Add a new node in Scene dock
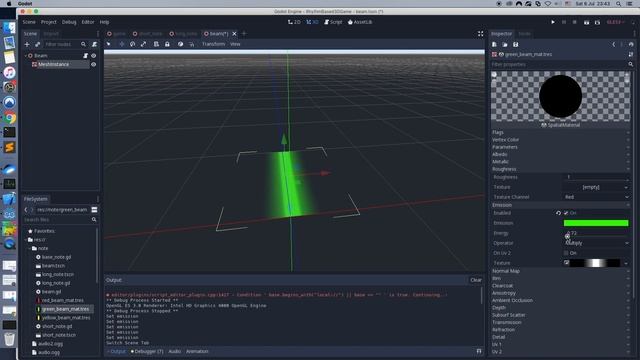 click(x=27, y=44)
